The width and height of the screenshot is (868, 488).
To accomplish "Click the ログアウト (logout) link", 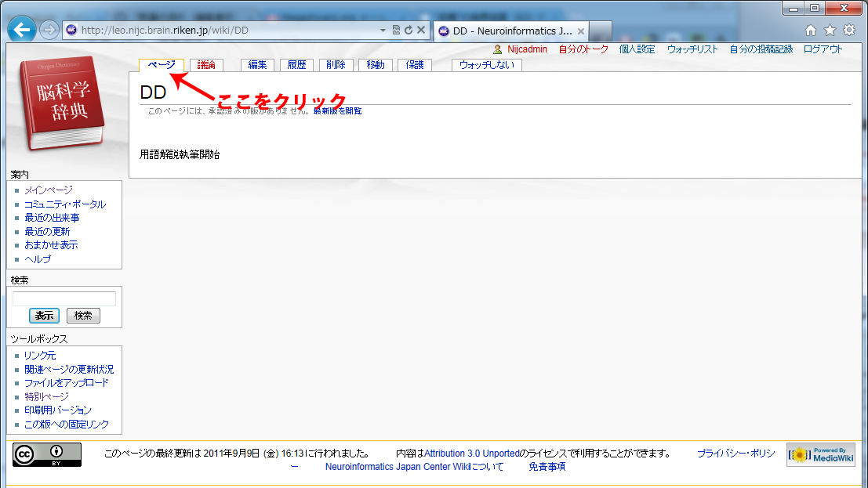I will pos(823,49).
